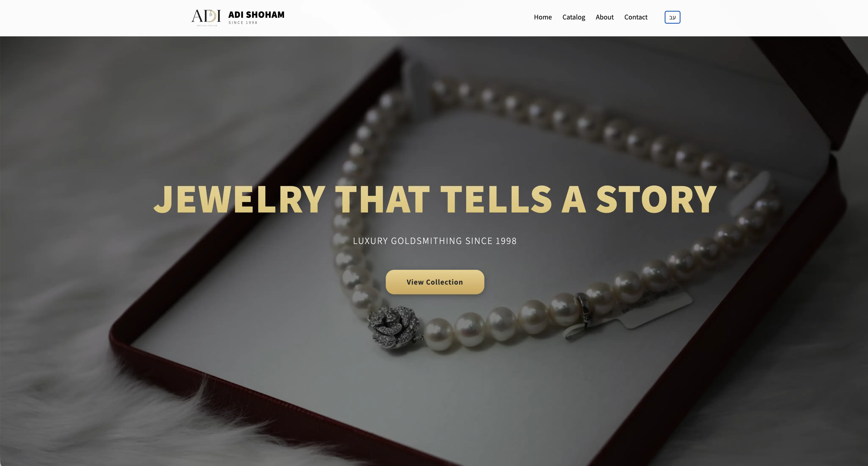Viewport: 868px width, 466px height.
Task: Switch site language to Hebrew
Action: (672, 17)
